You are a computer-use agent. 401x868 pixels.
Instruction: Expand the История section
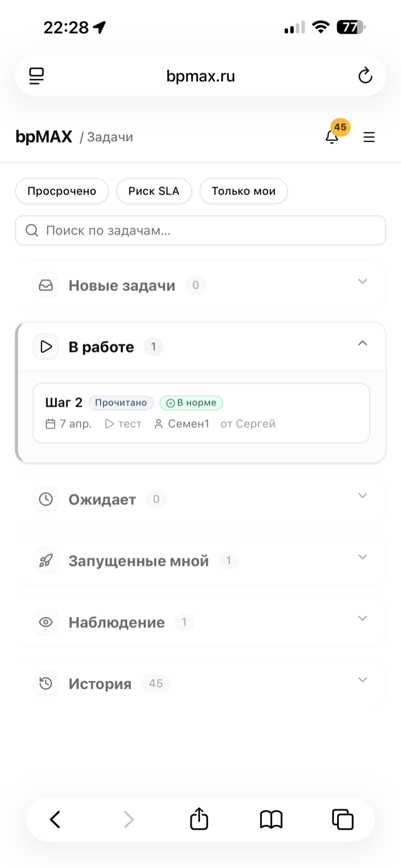(362, 679)
